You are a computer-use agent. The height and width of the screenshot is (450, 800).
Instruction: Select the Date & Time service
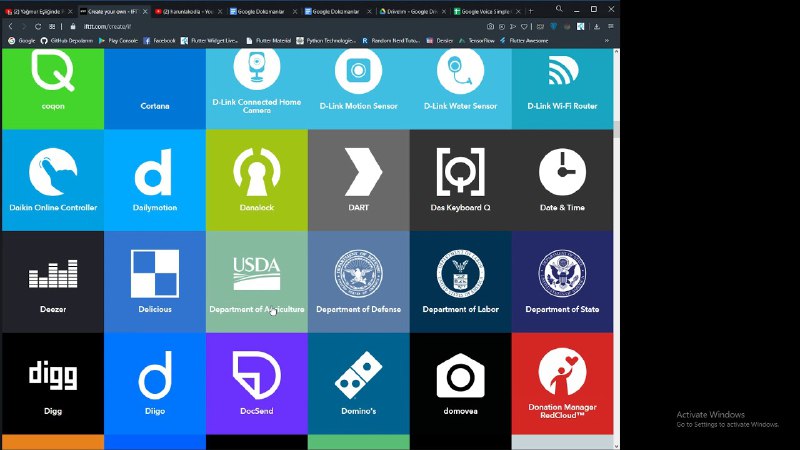coord(562,180)
